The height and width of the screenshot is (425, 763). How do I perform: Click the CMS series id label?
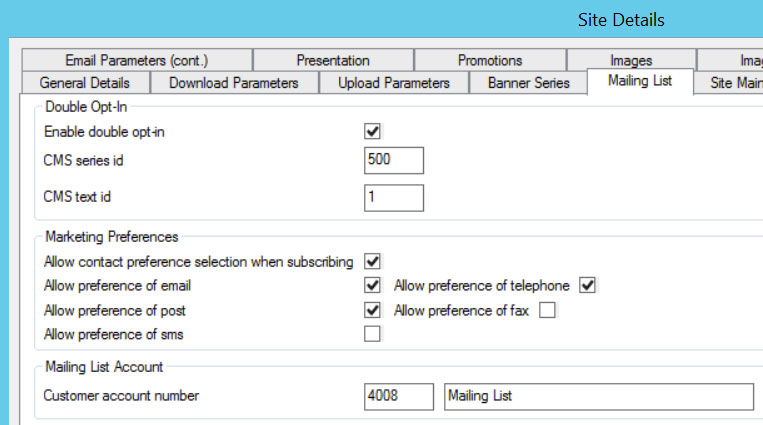(x=83, y=160)
